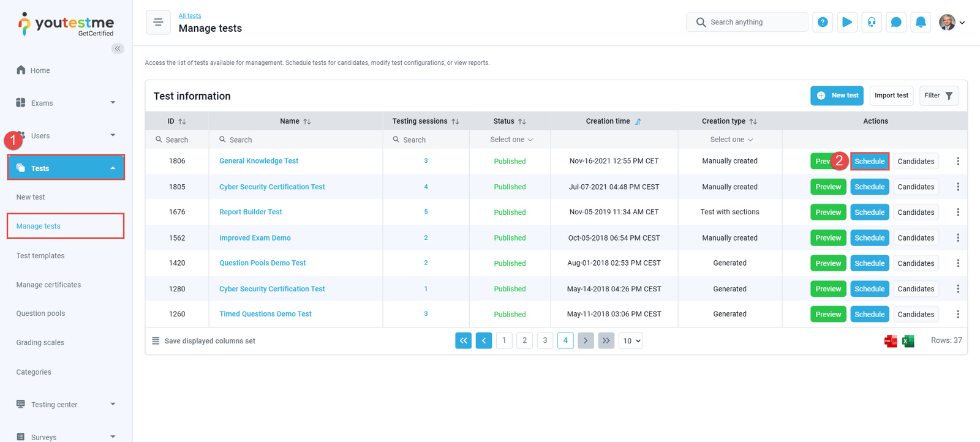Open the notifications bell
980x442 pixels.
[921, 22]
